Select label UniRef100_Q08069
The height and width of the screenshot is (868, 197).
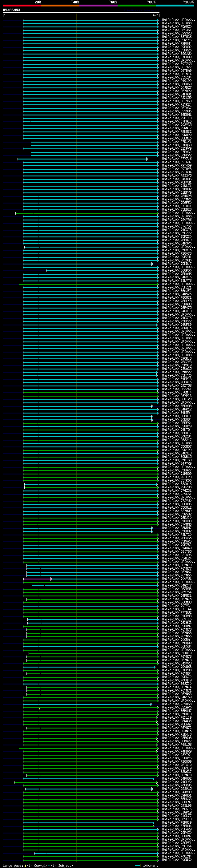point(177,84)
